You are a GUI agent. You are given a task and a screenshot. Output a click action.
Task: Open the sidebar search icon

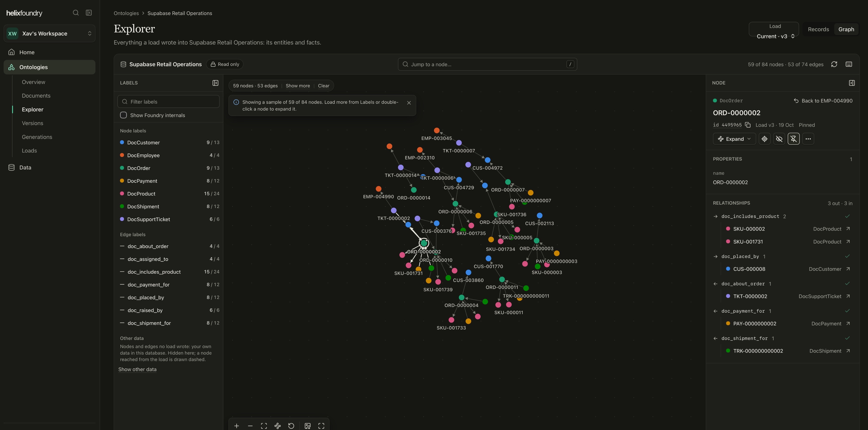(x=76, y=13)
